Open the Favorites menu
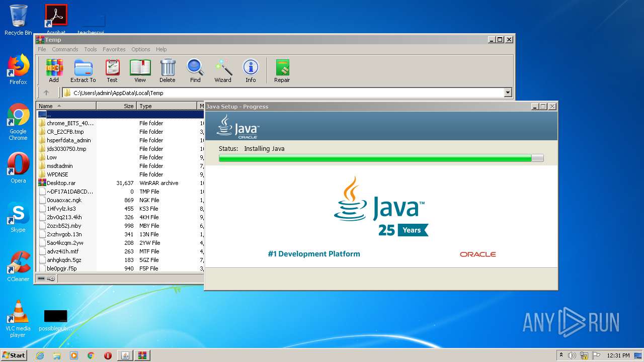Image resolution: width=644 pixels, height=362 pixels. point(114,49)
